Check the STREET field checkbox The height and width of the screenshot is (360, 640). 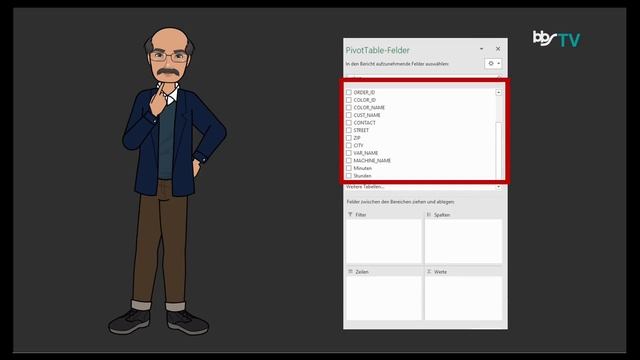pyautogui.click(x=349, y=130)
